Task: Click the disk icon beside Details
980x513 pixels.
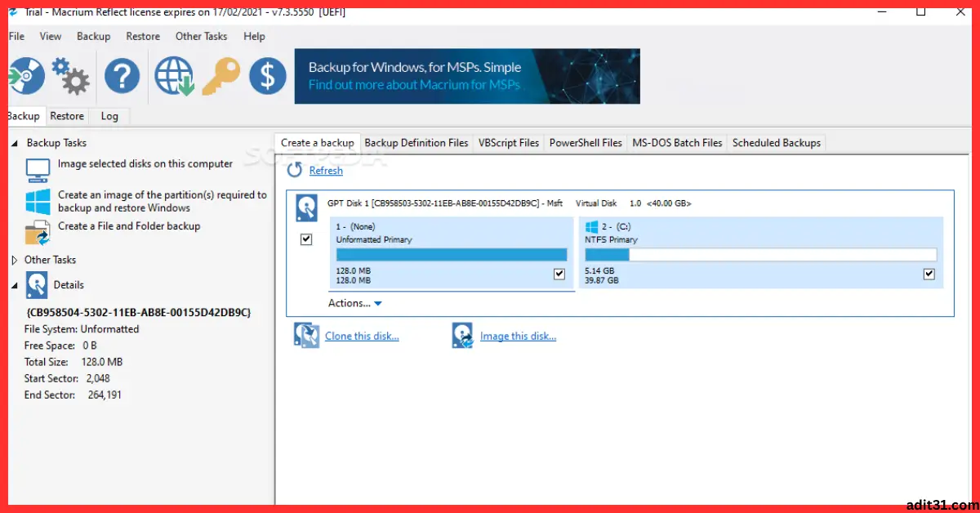Action: point(37,285)
